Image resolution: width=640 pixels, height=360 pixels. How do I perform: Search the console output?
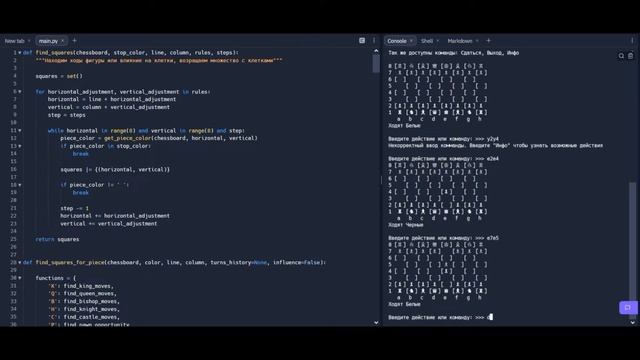621,56
